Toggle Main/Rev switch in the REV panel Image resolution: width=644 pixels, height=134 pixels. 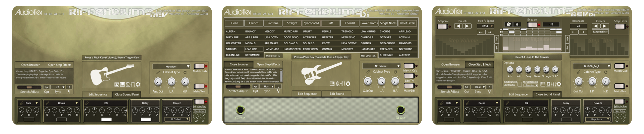click(x=199, y=86)
